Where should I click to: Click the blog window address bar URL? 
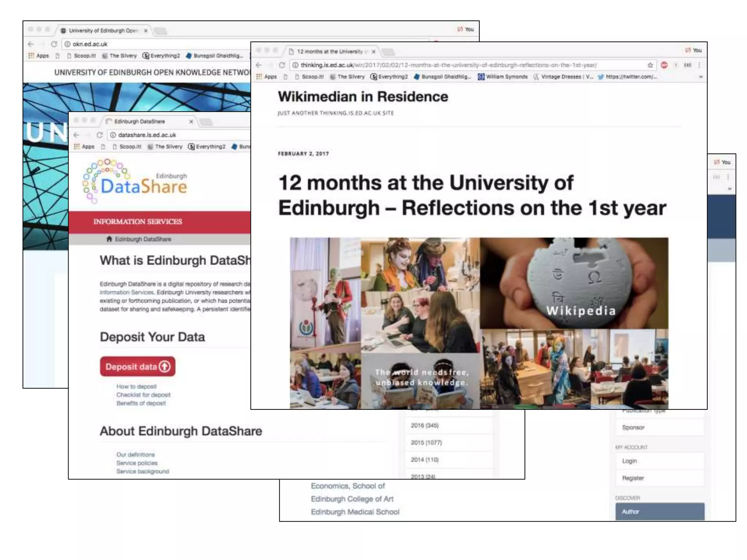[x=449, y=65]
